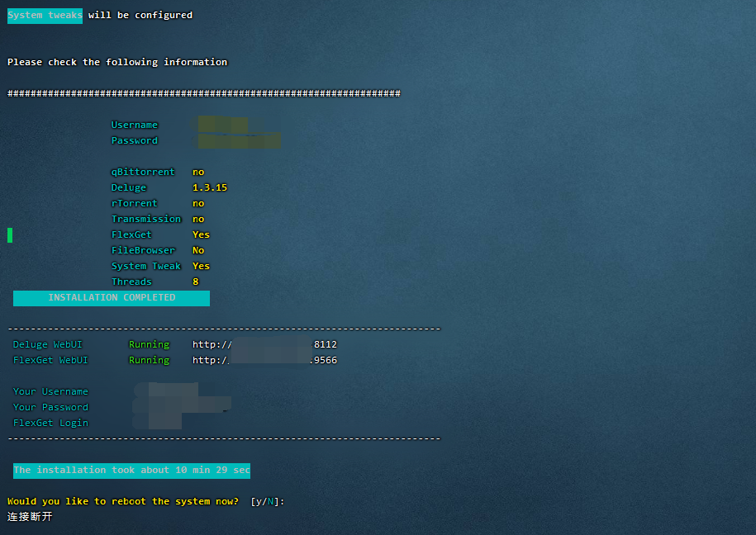Click the FileBrowser label

tap(143, 250)
